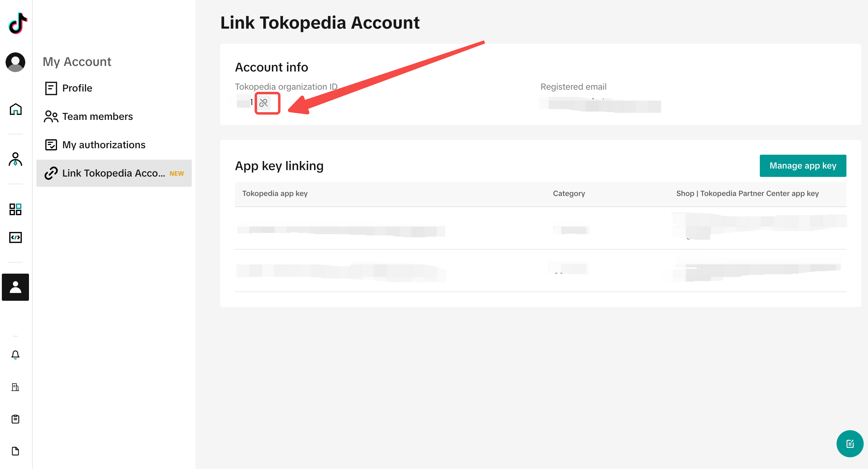Open the user avatar profile picture
868x469 pixels.
[15, 62]
